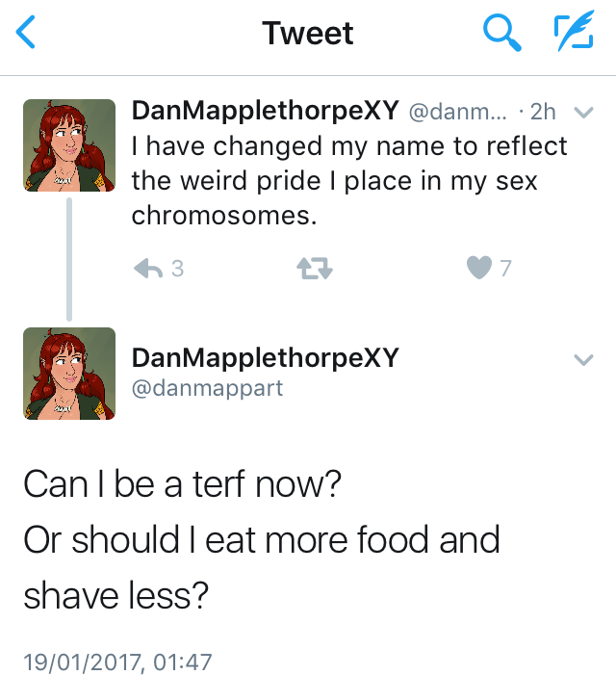Tap the 2h time on first tweet
The width and height of the screenshot is (616, 675).
coord(543,112)
